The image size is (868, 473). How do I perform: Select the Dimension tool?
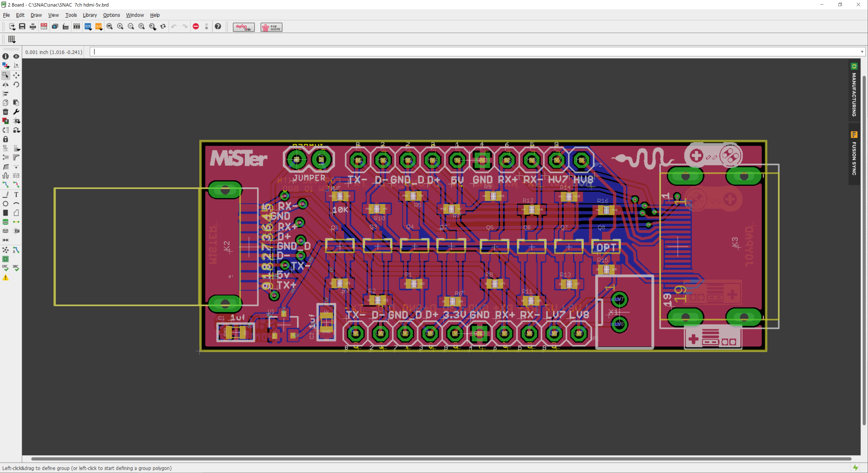[x=6, y=240]
